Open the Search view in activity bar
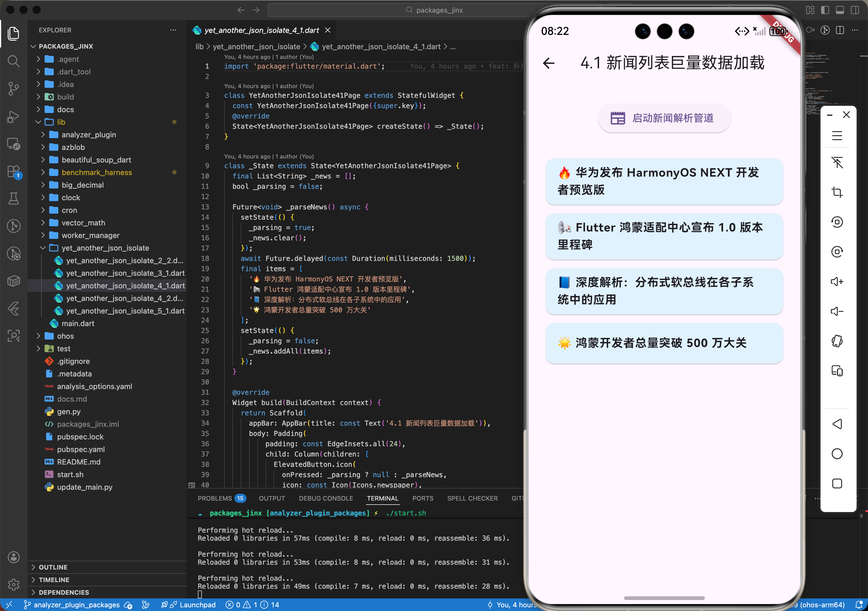This screenshot has width=868, height=611. [14, 61]
